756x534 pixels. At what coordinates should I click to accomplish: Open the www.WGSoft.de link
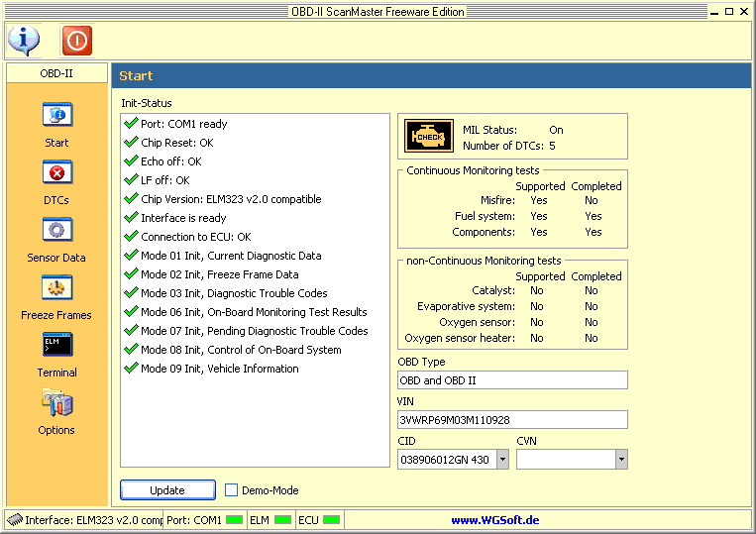pos(495,520)
